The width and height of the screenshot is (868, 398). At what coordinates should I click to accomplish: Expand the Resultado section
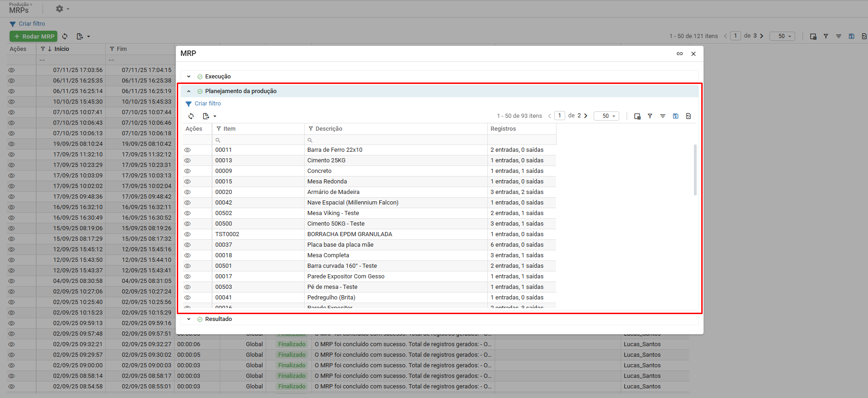click(x=189, y=319)
